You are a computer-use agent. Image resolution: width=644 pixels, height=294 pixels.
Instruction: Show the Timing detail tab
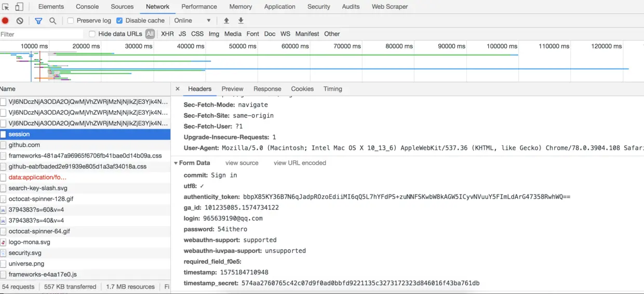tap(332, 89)
